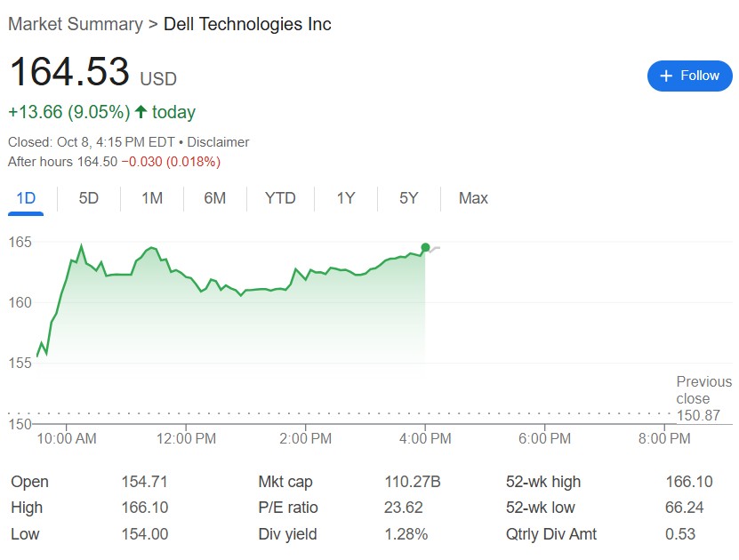Viewport: 739px width, 560px height.
Task: Switch to the 1M chart tab
Action: (152, 198)
